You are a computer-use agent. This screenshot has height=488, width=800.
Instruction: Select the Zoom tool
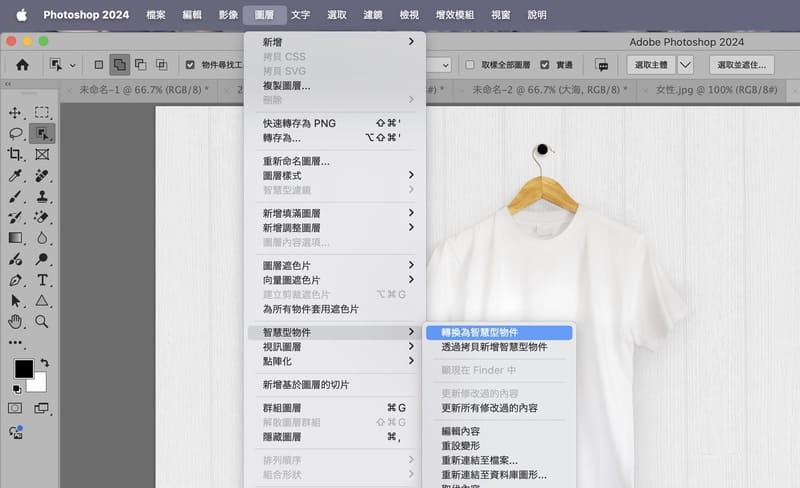click(42, 322)
